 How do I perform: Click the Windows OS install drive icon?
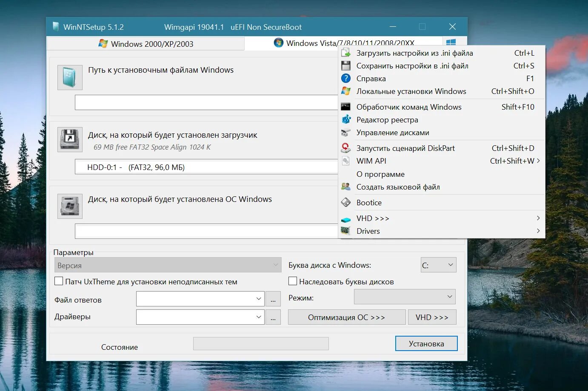pyautogui.click(x=70, y=207)
